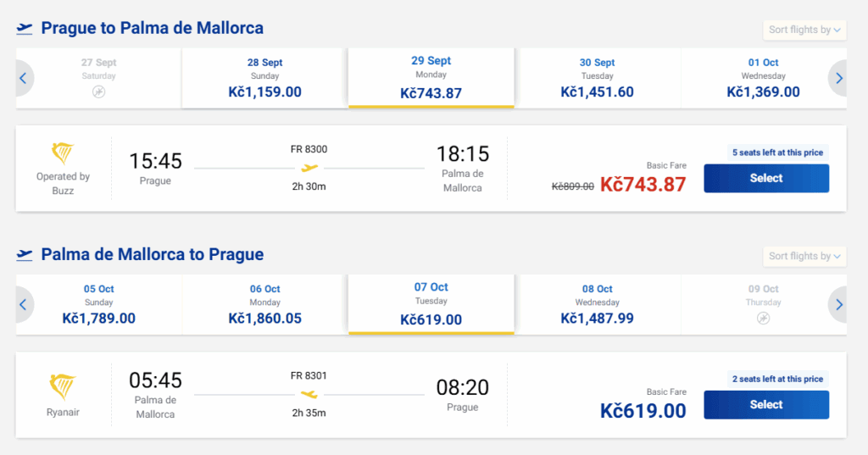Click the return plane icon beside Palma to Prague
868x455 pixels.
25,255
